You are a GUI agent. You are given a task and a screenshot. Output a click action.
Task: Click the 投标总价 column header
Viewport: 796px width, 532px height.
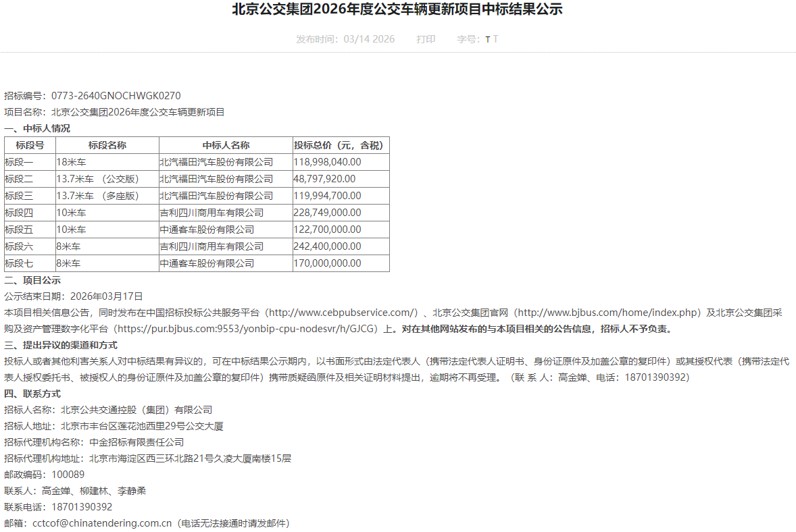tap(341, 144)
